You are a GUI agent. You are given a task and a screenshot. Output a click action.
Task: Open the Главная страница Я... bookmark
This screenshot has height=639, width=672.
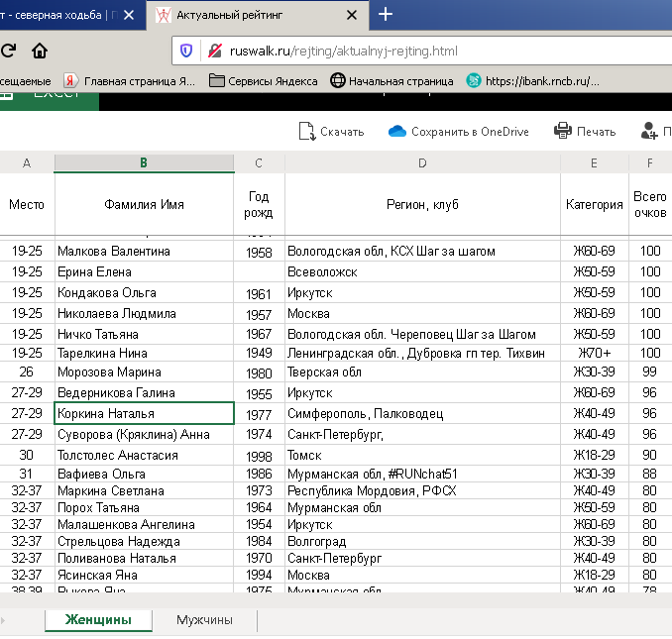click(130, 81)
